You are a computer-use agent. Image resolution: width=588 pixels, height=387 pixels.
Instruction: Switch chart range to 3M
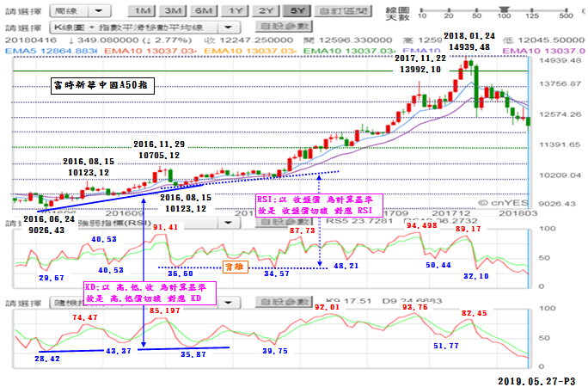click(x=174, y=12)
